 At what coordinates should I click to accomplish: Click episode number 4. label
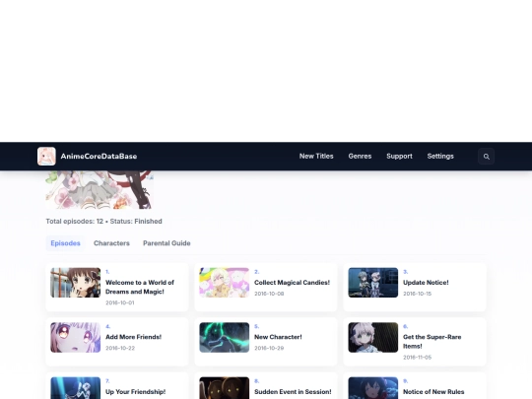[108, 326]
